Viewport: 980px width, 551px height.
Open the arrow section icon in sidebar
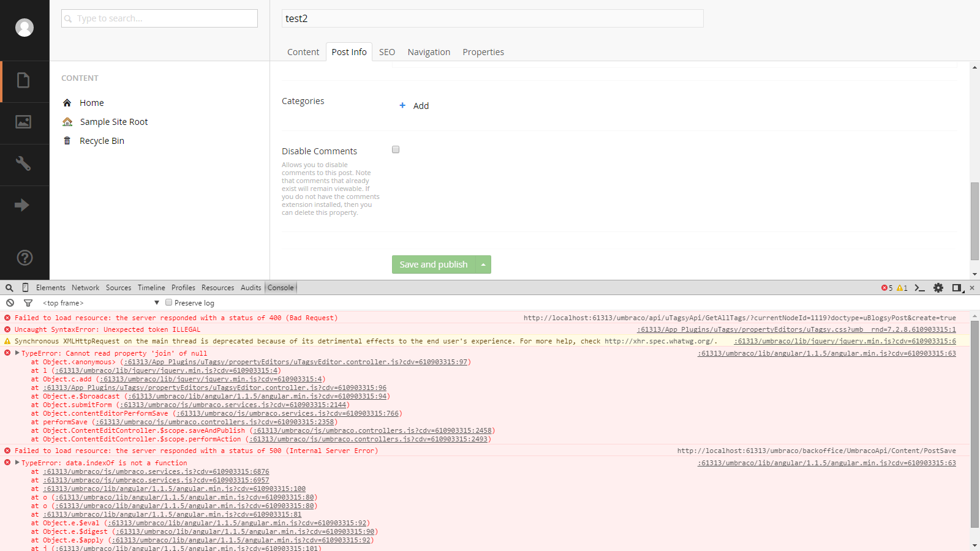[x=22, y=205]
